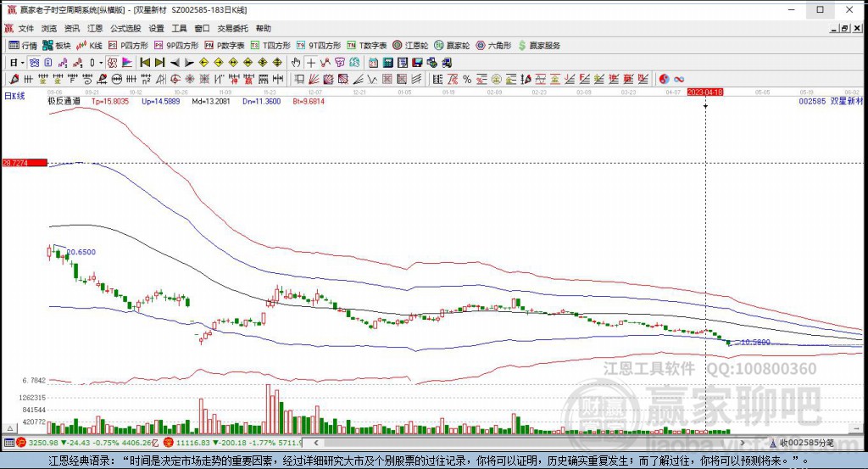This screenshot has width=868, height=469.
Task: Open the 行情 quotes view
Action: coord(23,45)
